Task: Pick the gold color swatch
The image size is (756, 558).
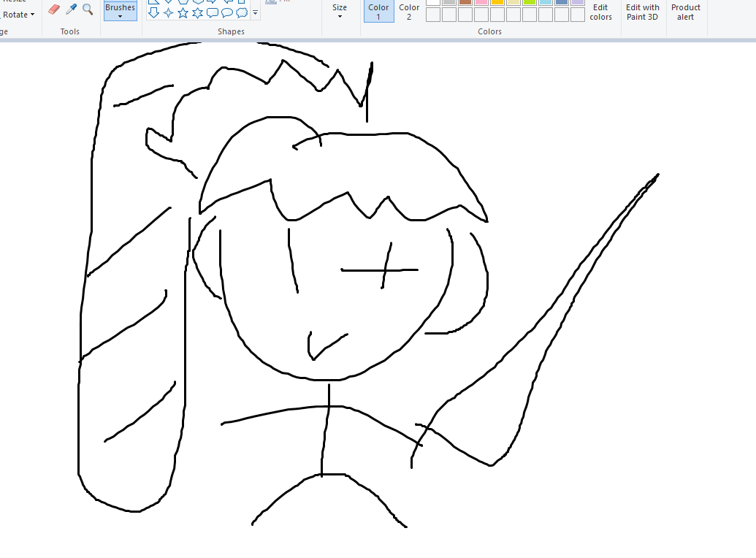Action: 497,2
